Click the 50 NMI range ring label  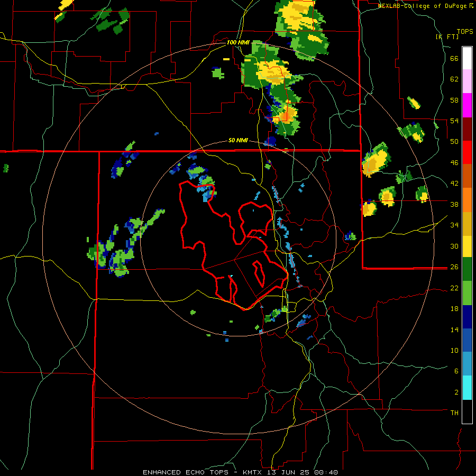coord(238,140)
